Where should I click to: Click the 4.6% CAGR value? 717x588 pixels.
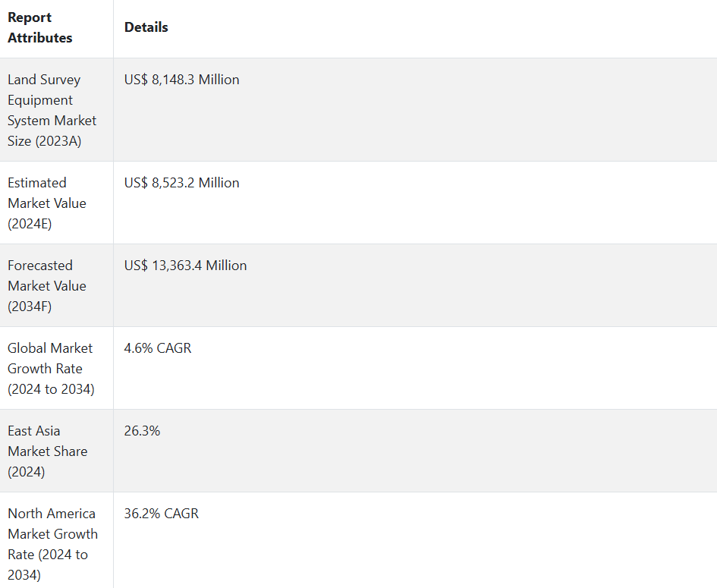tap(158, 348)
